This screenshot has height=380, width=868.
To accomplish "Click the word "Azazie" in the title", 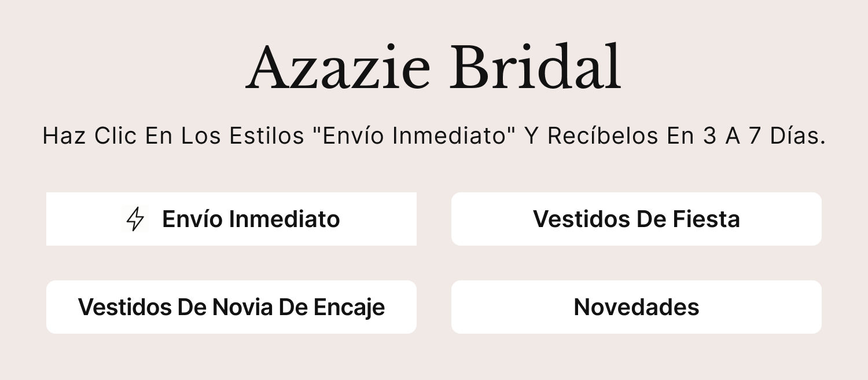I will pyautogui.click(x=338, y=70).
